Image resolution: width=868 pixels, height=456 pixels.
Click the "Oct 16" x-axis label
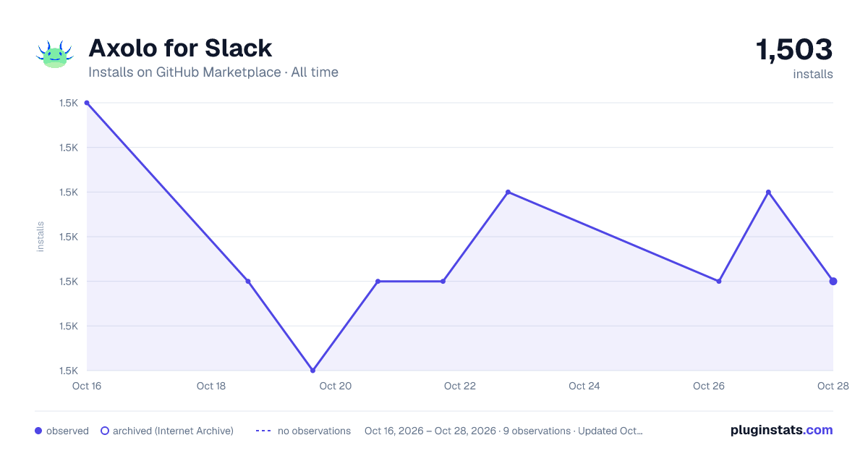click(x=86, y=386)
